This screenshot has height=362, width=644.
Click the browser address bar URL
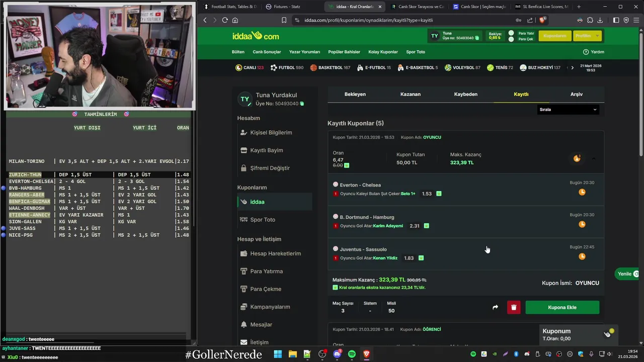coord(368,20)
